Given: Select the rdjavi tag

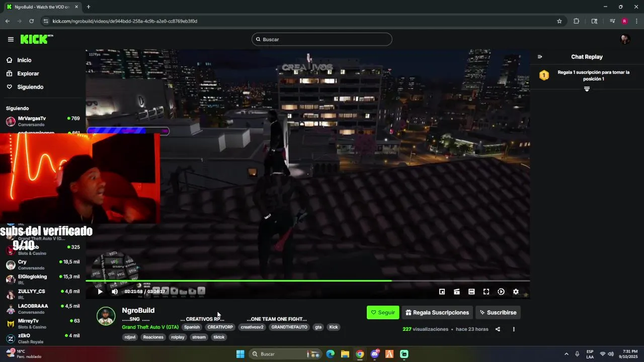Looking at the screenshot, I should 130,337.
